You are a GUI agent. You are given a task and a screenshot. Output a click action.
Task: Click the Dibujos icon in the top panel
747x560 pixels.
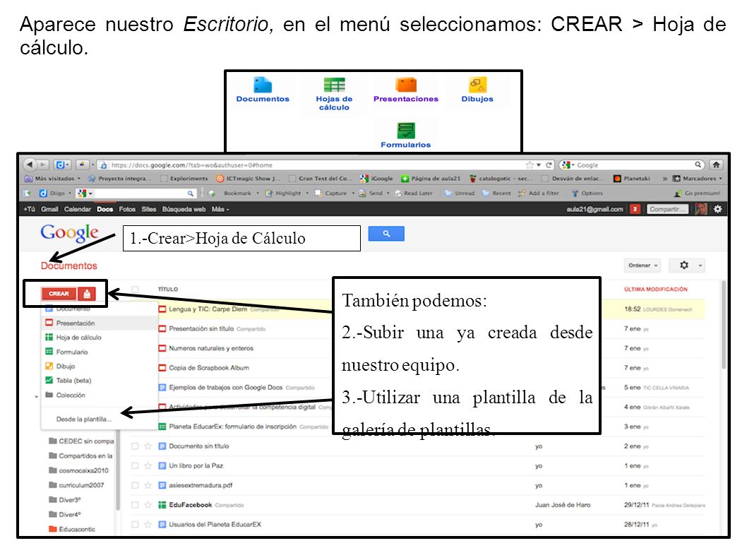click(x=477, y=84)
